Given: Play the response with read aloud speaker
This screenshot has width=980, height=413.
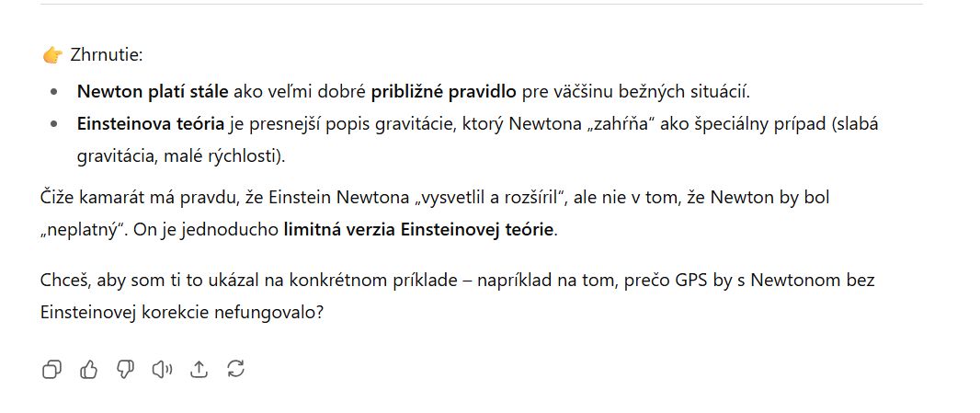Looking at the screenshot, I should [x=162, y=370].
